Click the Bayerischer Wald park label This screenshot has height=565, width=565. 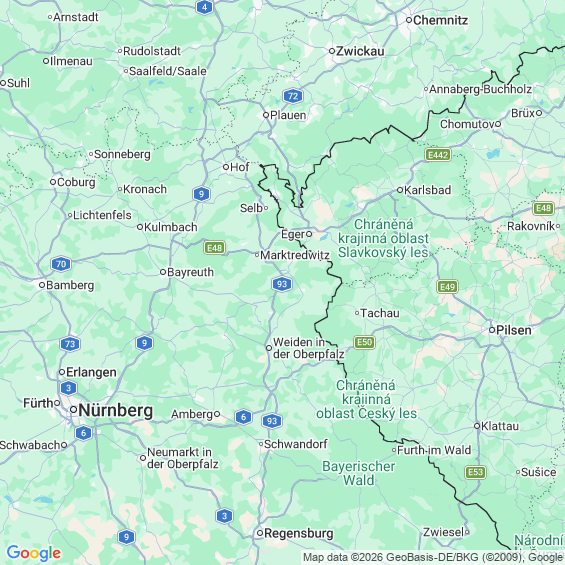pyautogui.click(x=359, y=473)
